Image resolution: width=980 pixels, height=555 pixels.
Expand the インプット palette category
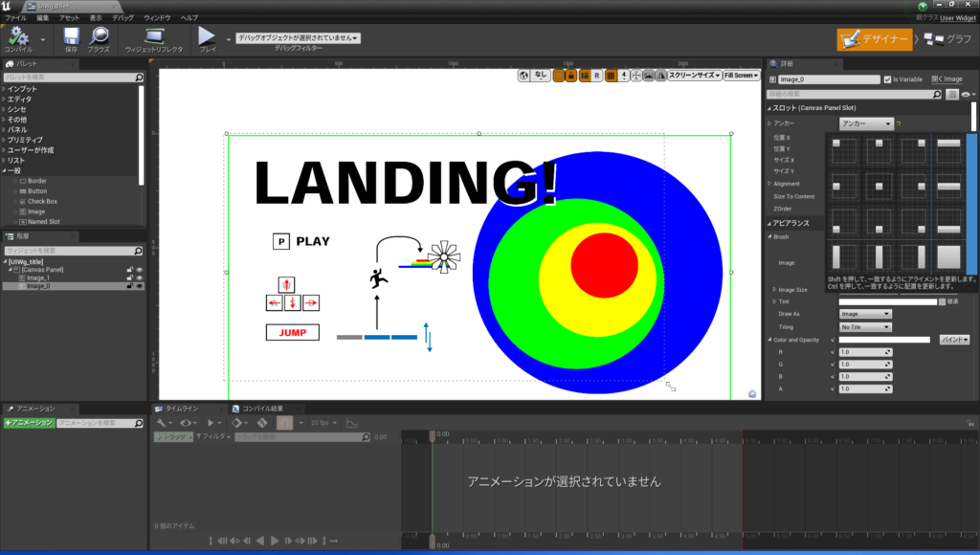click(23, 89)
